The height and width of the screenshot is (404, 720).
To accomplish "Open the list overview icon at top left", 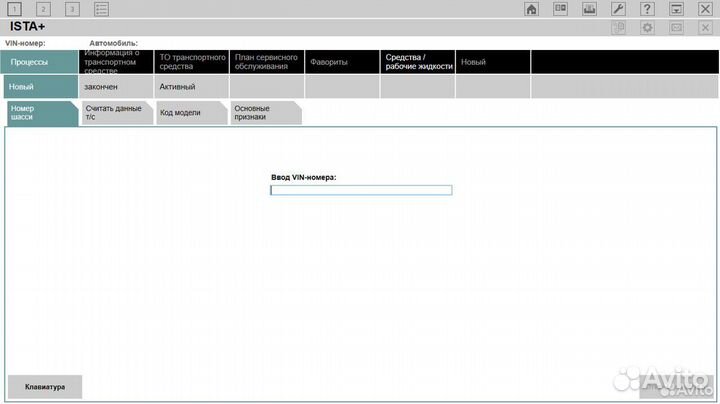I will tap(101, 9).
